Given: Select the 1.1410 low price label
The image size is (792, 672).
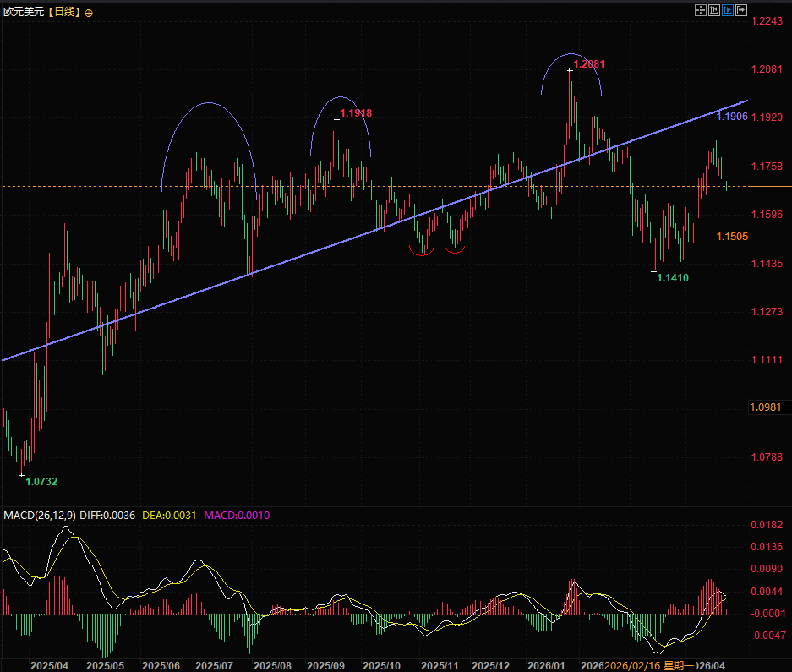Looking at the screenshot, I should (x=673, y=277).
